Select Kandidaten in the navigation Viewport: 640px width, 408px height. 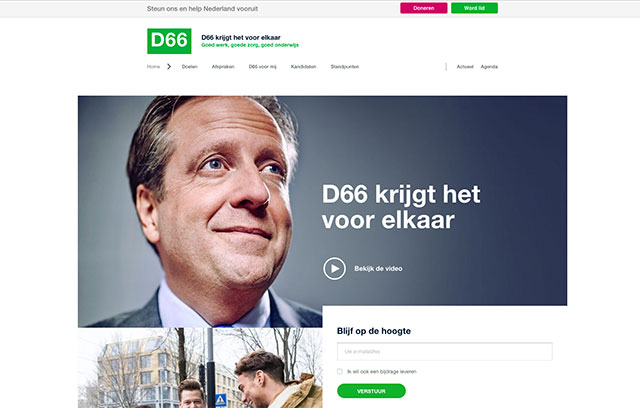click(303, 67)
